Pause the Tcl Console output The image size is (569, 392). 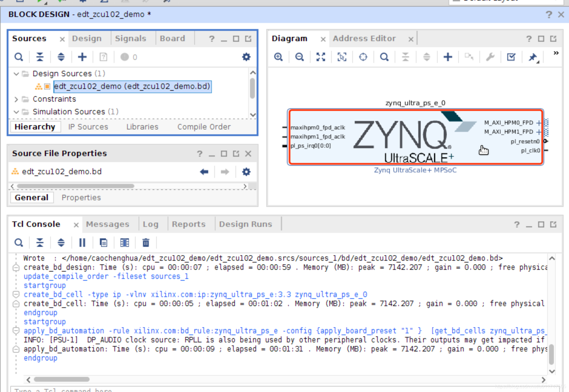(x=82, y=243)
